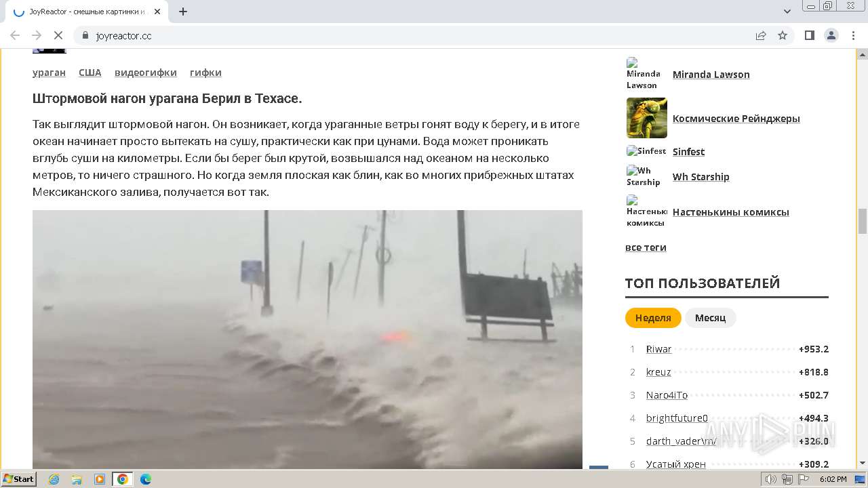The image size is (868, 488).
Task: Show all tags via все теги
Action: click(646, 247)
